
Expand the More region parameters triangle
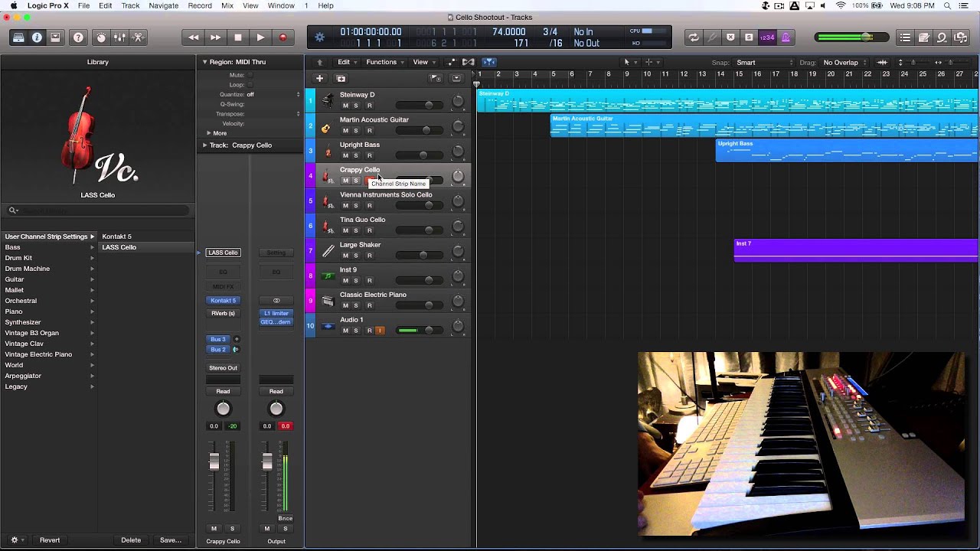click(x=208, y=133)
